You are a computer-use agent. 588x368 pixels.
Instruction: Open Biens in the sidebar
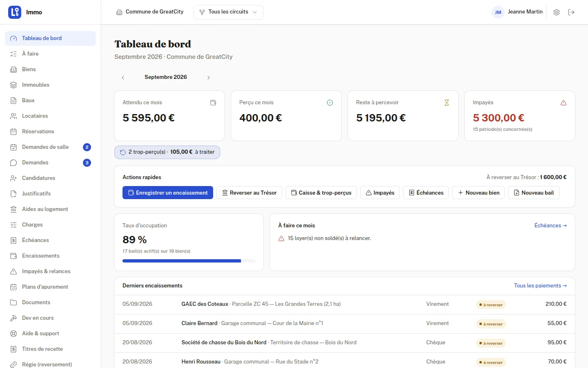click(50, 70)
